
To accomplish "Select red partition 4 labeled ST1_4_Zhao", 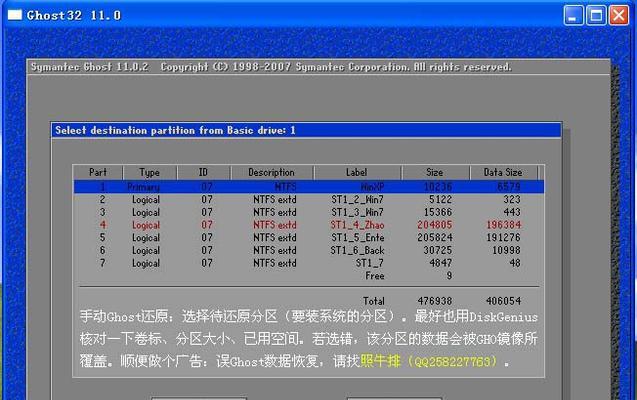I will pyautogui.click(x=309, y=225).
